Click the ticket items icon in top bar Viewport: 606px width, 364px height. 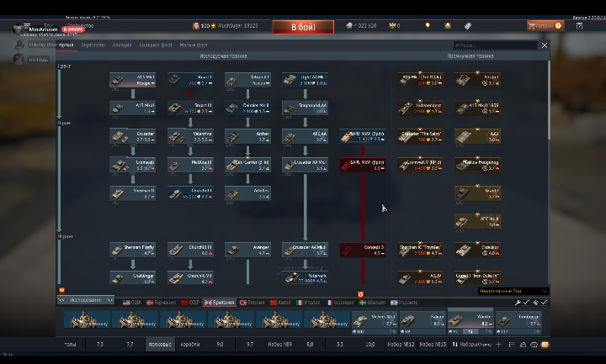[x=468, y=26]
